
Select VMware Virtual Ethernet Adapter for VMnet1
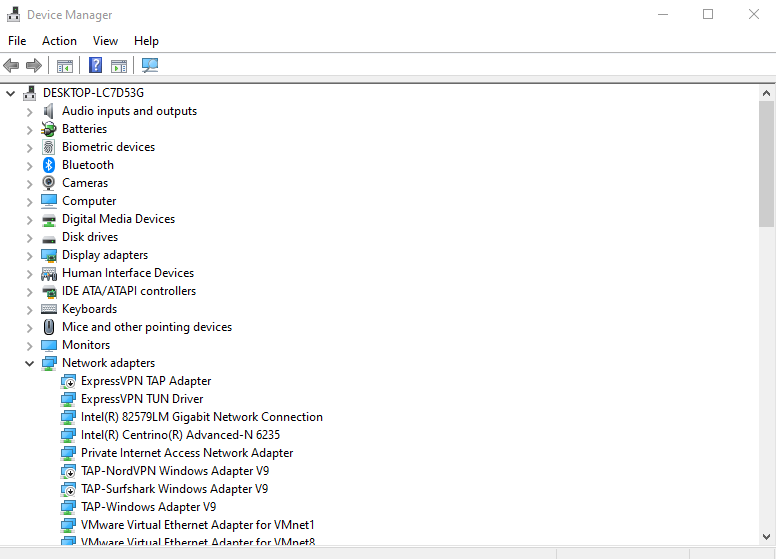(197, 525)
